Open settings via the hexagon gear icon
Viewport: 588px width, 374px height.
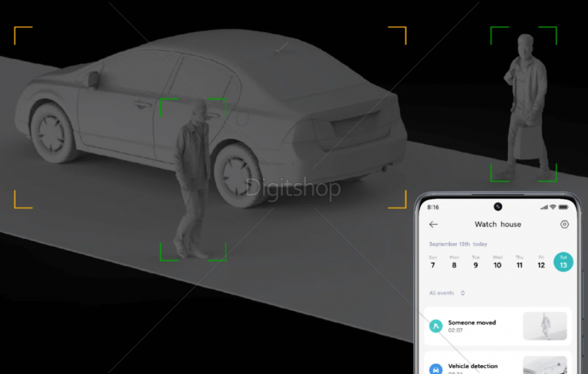(564, 224)
